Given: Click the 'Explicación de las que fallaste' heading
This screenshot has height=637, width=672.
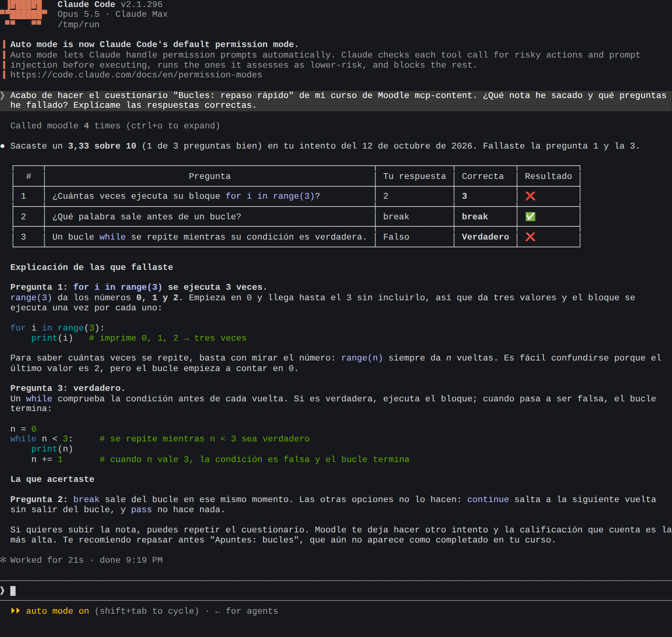Looking at the screenshot, I should 91,267.
